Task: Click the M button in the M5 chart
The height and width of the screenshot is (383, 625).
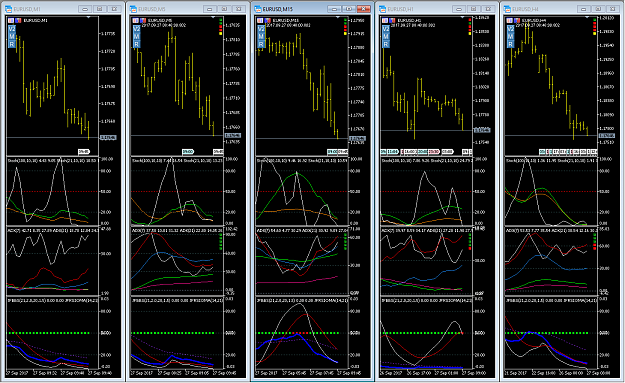Action: pos(136,37)
